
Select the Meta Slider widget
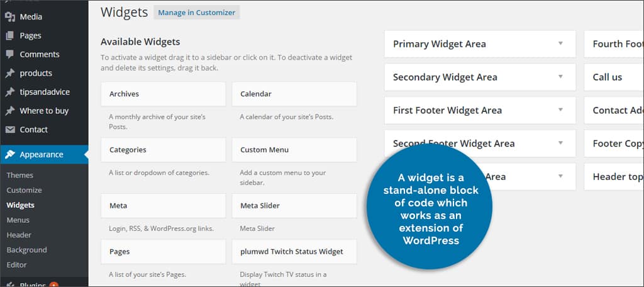294,206
